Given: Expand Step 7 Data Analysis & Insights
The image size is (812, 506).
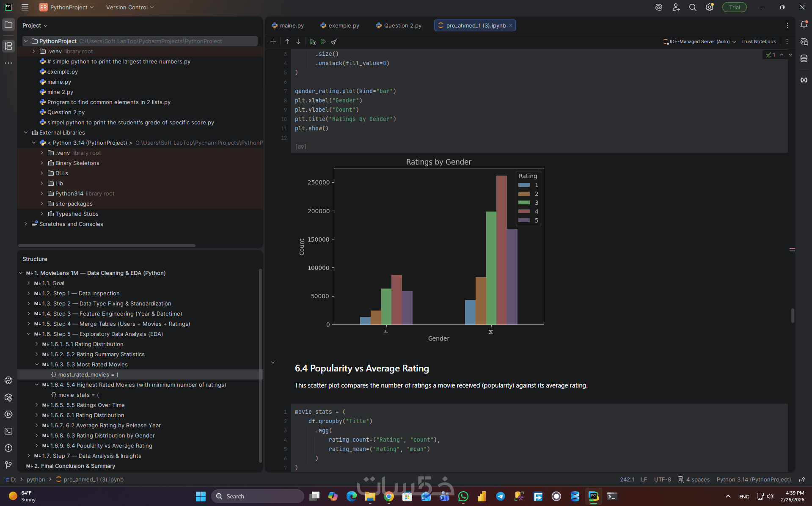Looking at the screenshot, I should [x=29, y=456].
